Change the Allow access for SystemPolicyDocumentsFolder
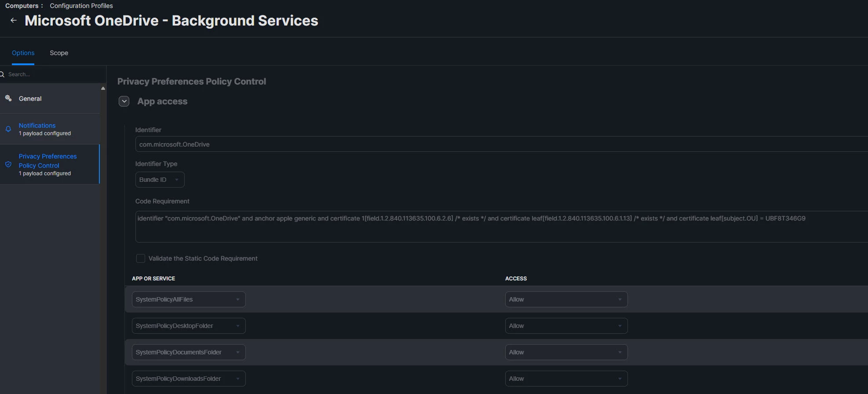868x394 pixels. [x=566, y=352]
